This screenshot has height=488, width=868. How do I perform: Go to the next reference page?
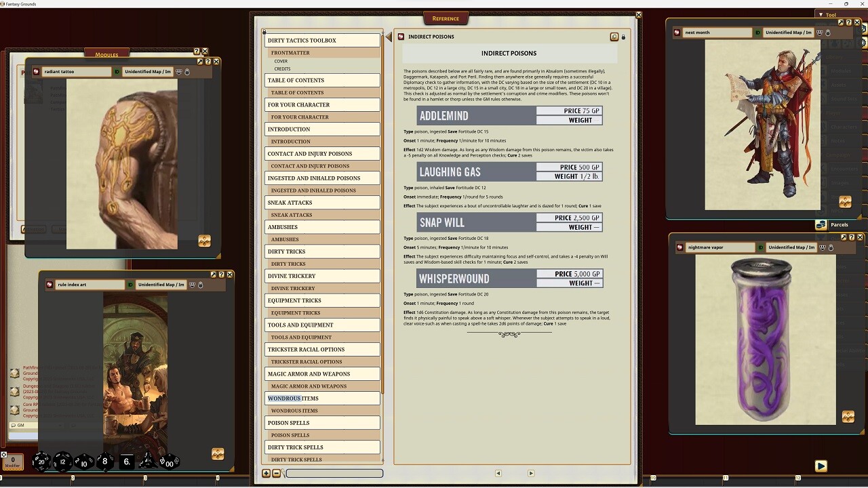pos(530,473)
